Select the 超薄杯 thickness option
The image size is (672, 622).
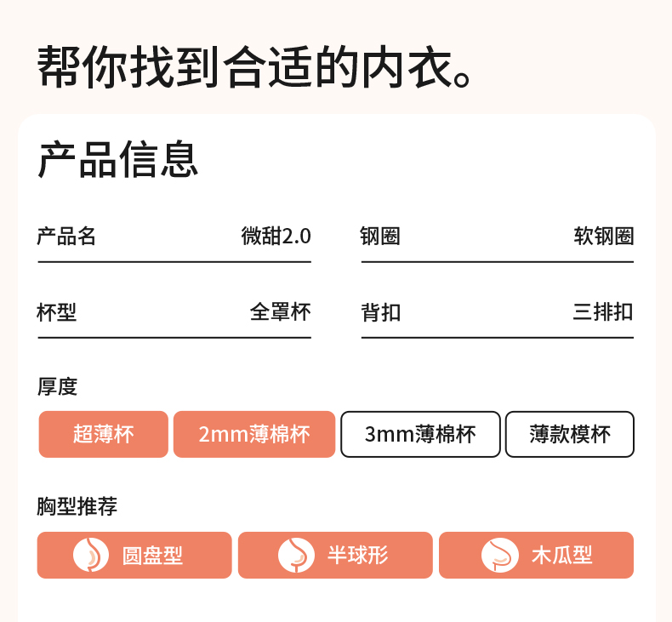[103, 435]
